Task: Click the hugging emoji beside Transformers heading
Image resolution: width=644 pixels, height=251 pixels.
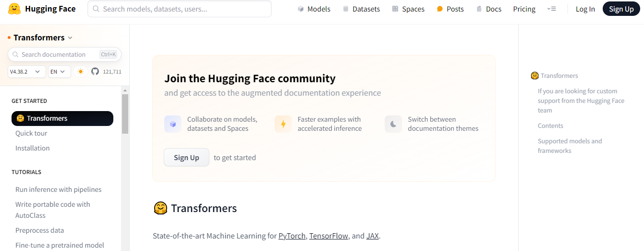Action: [160, 208]
